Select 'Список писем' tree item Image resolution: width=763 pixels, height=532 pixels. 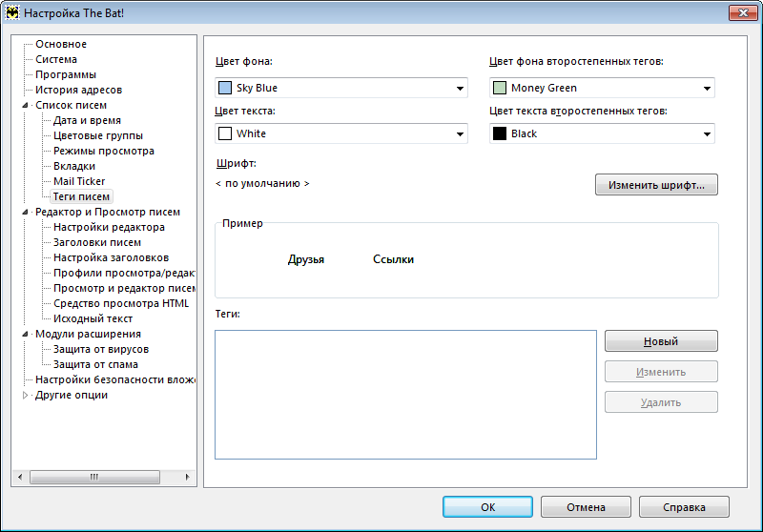point(71,105)
